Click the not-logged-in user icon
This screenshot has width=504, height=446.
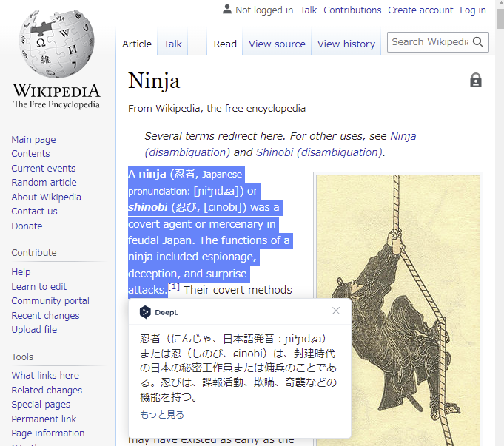pos(227,10)
